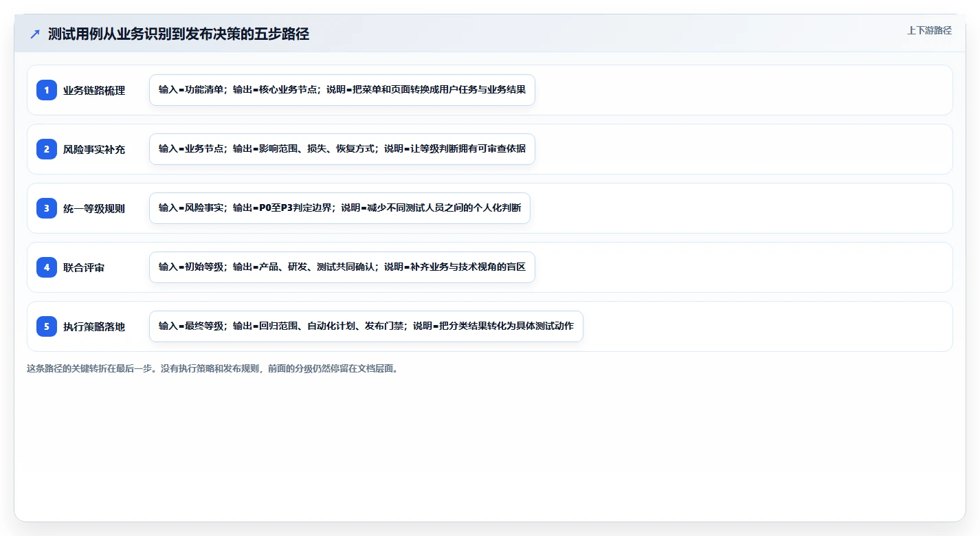Click the 风险事实补充 step label
This screenshot has height=536, width=980.
click(94, 149)
